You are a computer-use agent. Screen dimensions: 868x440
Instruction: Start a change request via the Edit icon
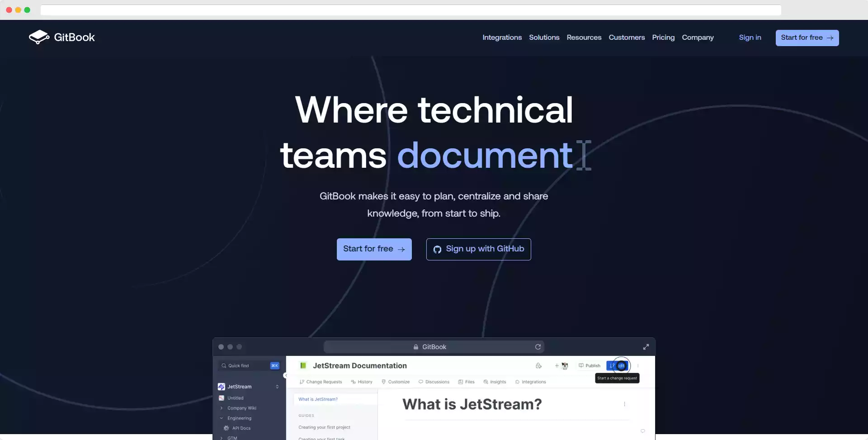click(x=620, y=365)
